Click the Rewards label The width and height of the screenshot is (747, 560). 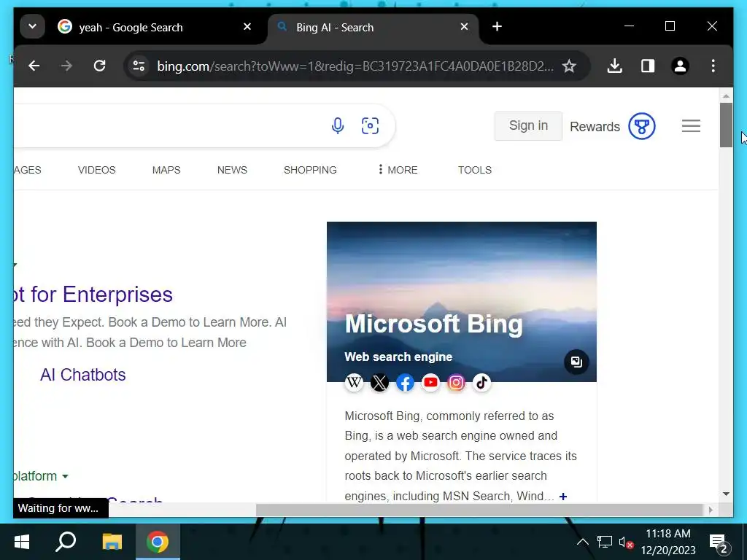tap(595, 127)
